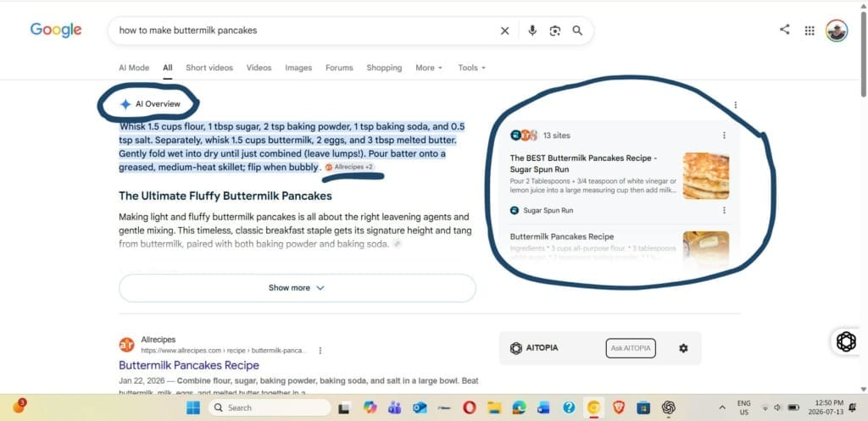Click the Task View icon in the taskbar

coord(344,408)
